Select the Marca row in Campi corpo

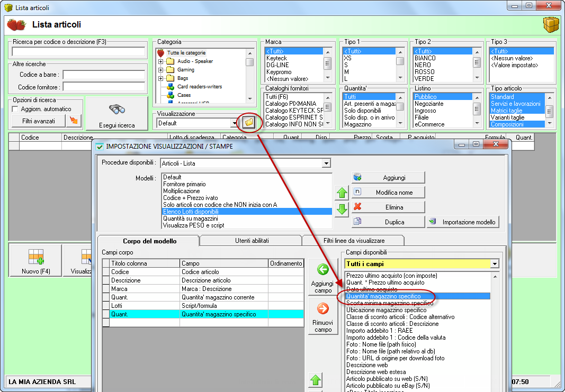tap(203, 289)
